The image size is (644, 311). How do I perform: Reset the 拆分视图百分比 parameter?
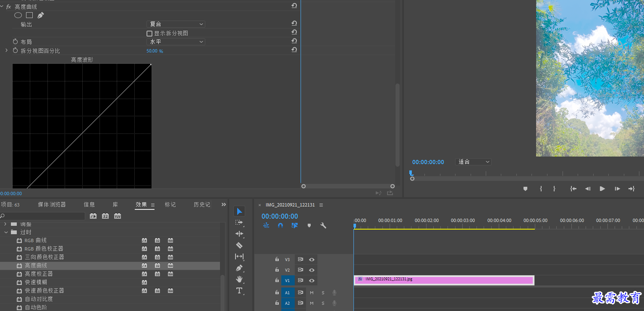pos(294,50)
